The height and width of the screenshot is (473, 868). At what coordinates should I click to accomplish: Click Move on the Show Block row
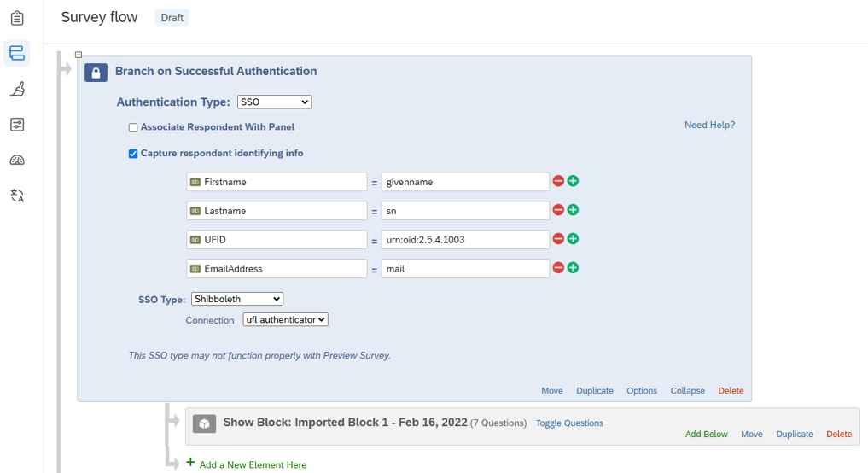pos(752,435)
